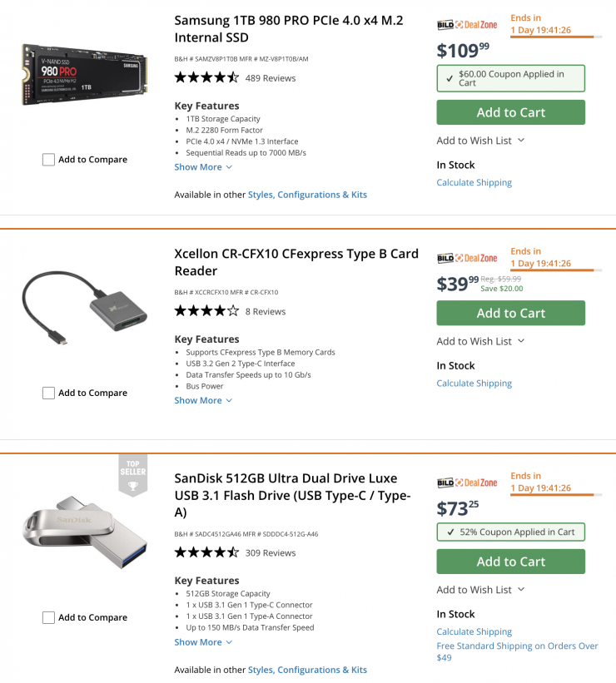Click the DealZone badge on SanDisk flash drive
This screenshot has width=616, height=683.
(467, 483)
